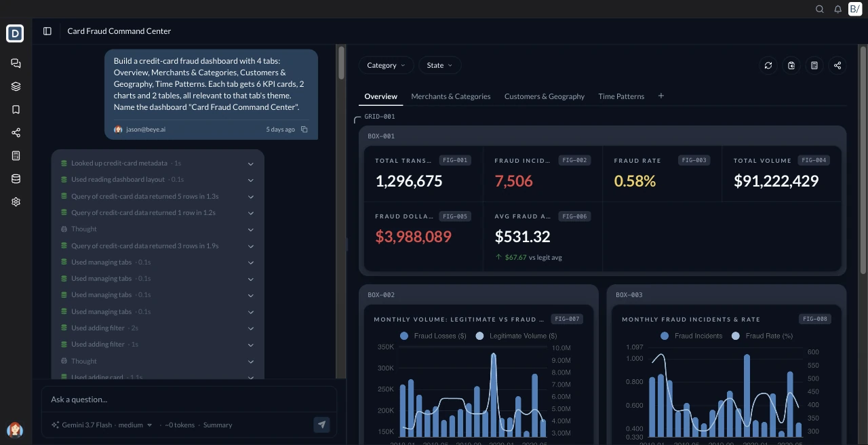868x445 pixels.
Task: Open the stacked layers sidebar icon
Action: [16, 86]
